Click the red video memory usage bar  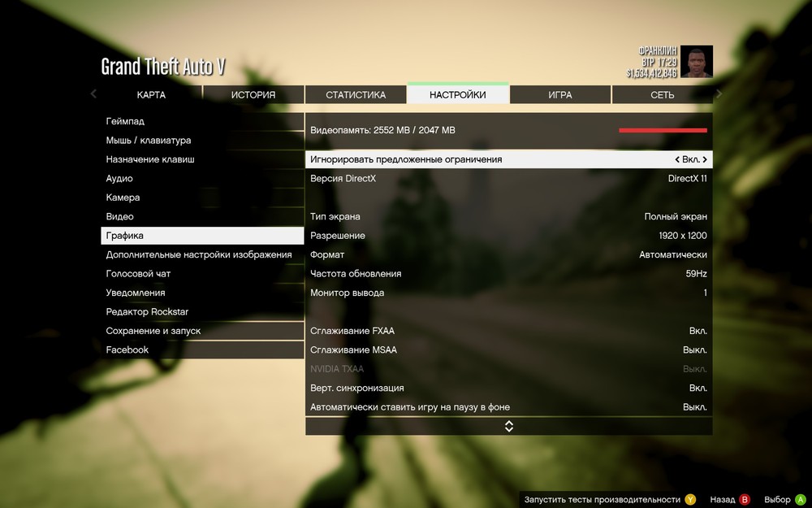663,130
